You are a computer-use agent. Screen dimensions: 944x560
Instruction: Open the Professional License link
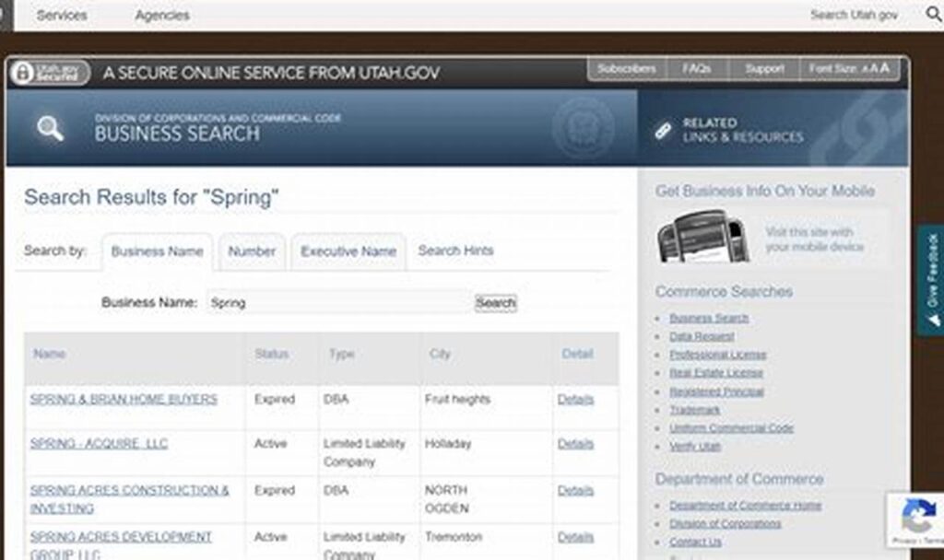(718, 355)
